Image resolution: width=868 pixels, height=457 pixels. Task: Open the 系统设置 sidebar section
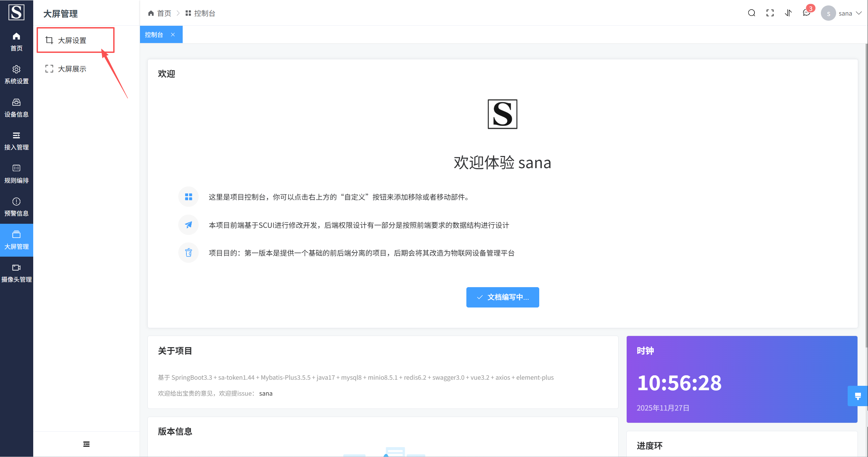(x=16, y=75)
